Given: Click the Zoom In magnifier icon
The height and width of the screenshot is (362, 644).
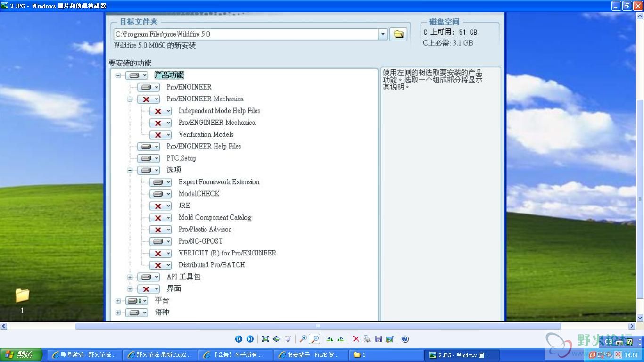Looking at the screenshot, I should pyautogui.click(x=303, y=339).
